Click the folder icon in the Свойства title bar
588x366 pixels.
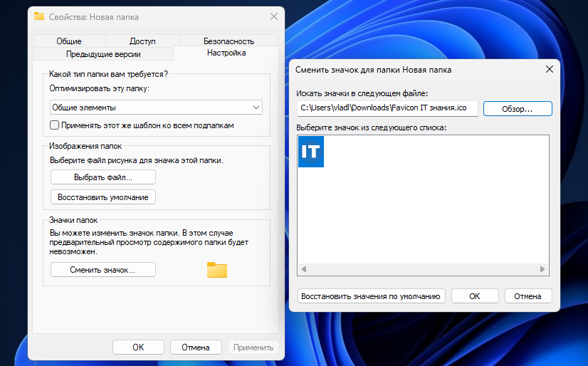tap(39, 16)
